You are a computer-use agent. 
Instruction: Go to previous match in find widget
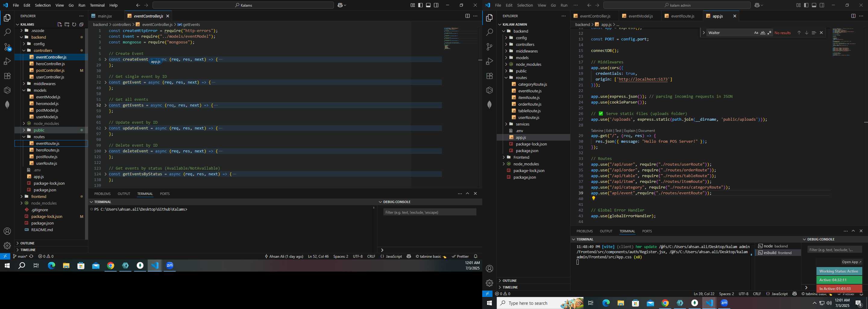(799, 33)
